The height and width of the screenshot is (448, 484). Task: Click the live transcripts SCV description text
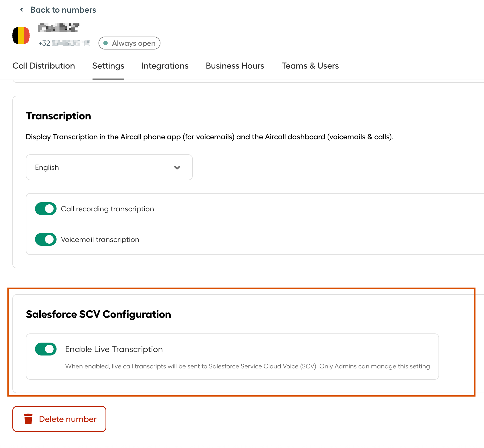(x=247, y=366)
